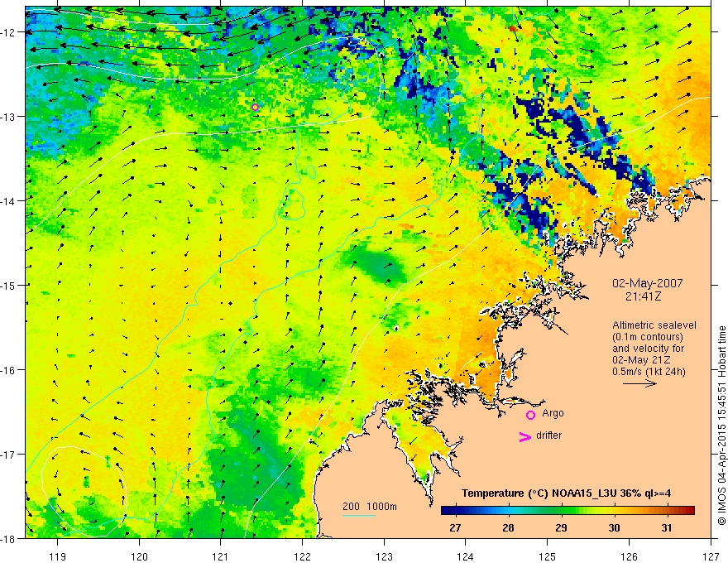Select the Argo float marker near 13°S on the map
Image resolution: width=728 pixels, height=563 pixels.
(255, 108)
